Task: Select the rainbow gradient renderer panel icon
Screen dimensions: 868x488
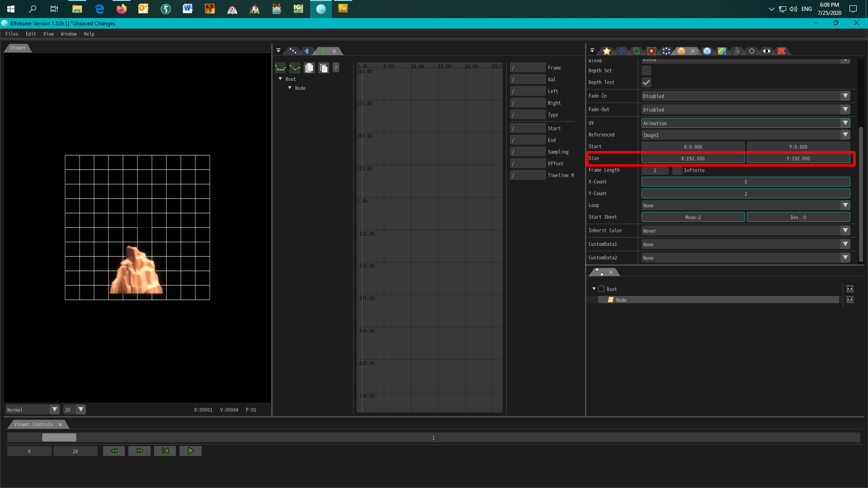Action: click(722, 51)
